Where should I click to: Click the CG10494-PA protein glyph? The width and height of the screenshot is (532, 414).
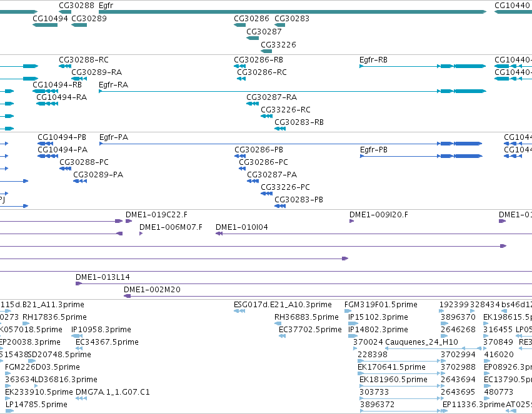coord(48,156)
